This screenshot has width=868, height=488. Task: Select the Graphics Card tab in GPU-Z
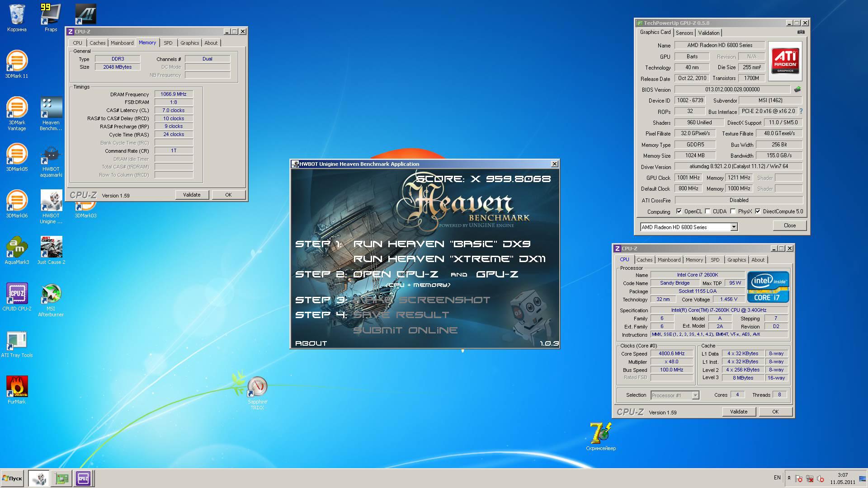coord(655,32)
